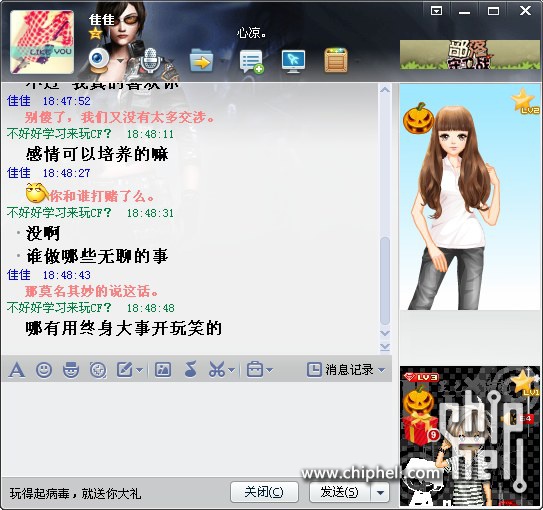This screenshot has height=510, width=543.
Task: Start a video call with webcam icon
Action: (99, 60)
